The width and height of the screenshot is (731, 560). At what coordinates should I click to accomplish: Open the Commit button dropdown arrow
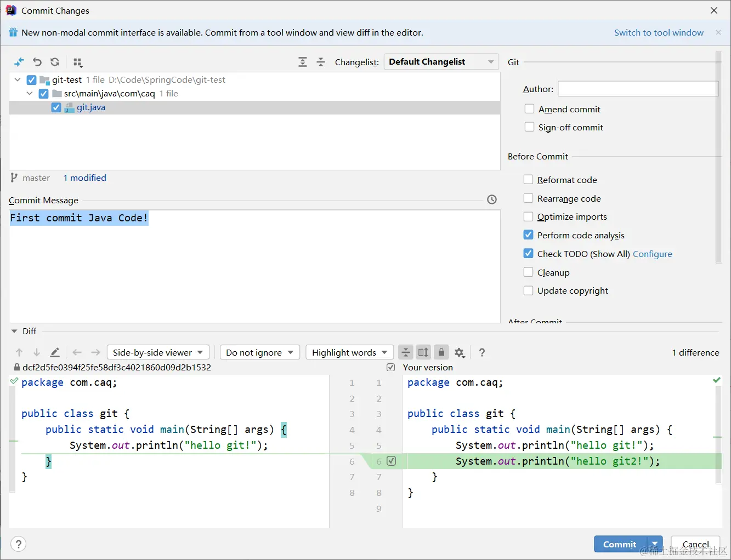coord(655,544)
